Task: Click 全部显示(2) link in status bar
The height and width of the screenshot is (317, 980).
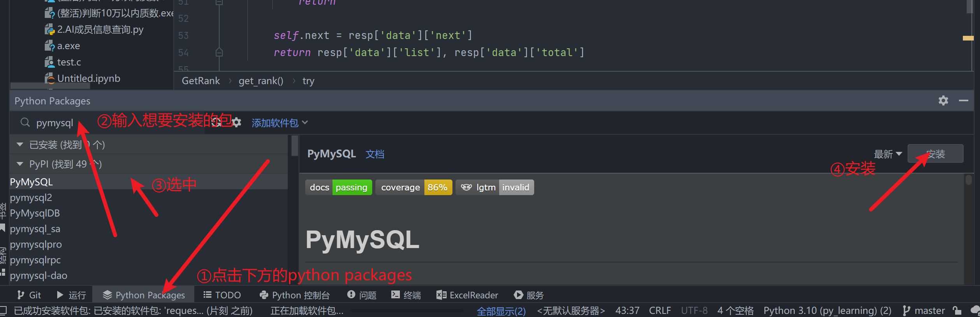Action: (501, 311)
